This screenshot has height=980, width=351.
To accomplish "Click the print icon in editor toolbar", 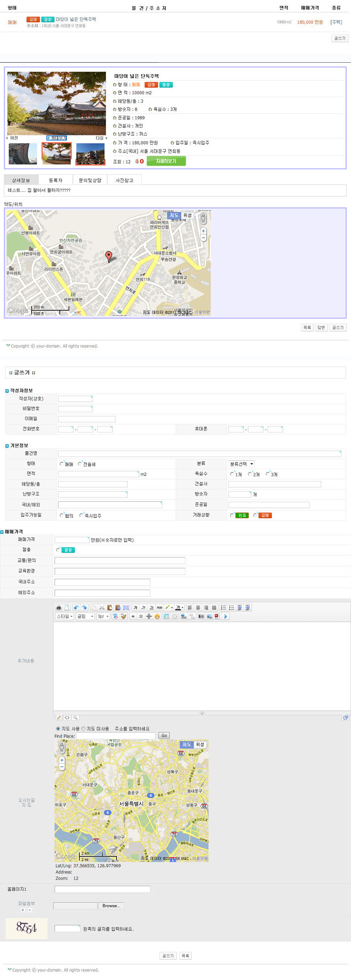I will tap(59, 607).
